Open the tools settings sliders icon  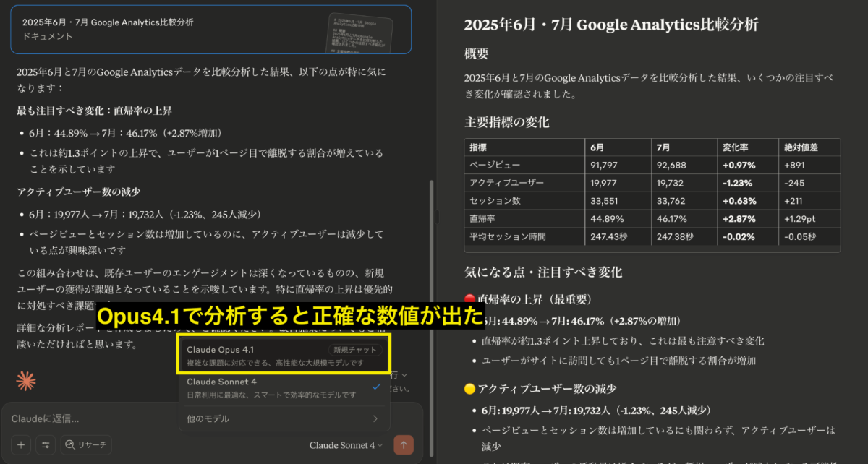coord(46,445)
